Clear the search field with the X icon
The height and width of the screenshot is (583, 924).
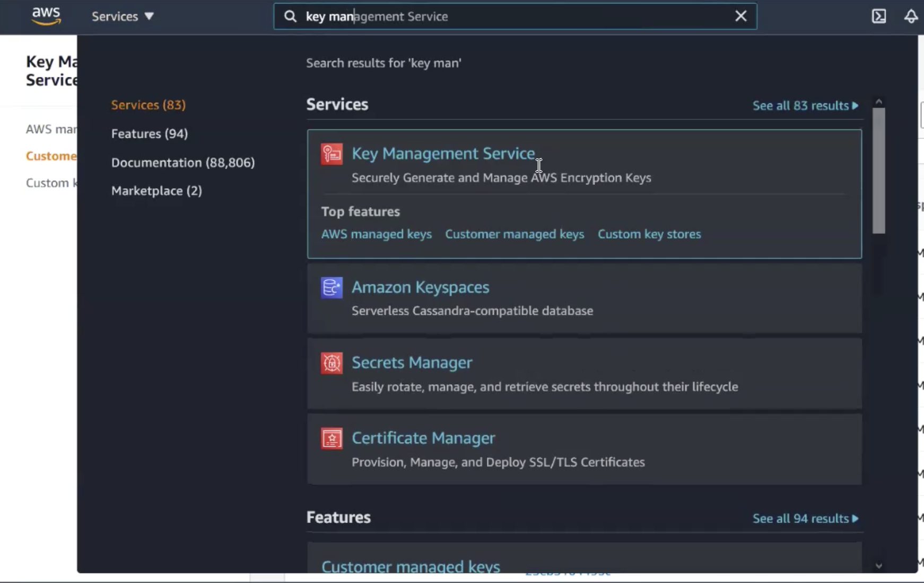point(740,16)
